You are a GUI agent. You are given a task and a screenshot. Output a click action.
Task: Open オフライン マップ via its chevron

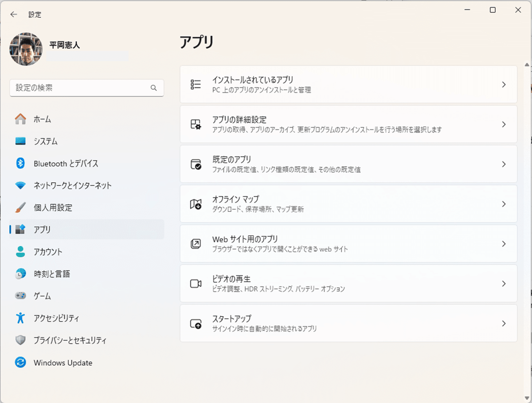coord(504,204)
